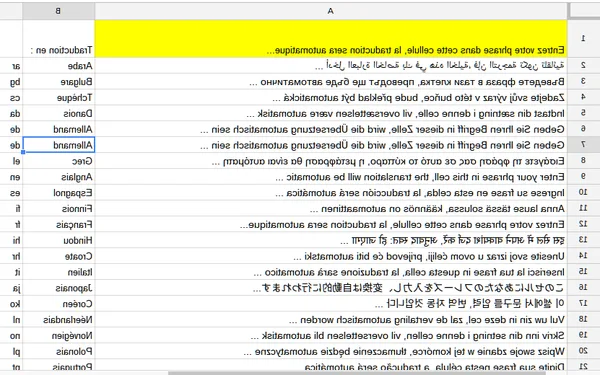Select row 13 header

coord(583,240)
